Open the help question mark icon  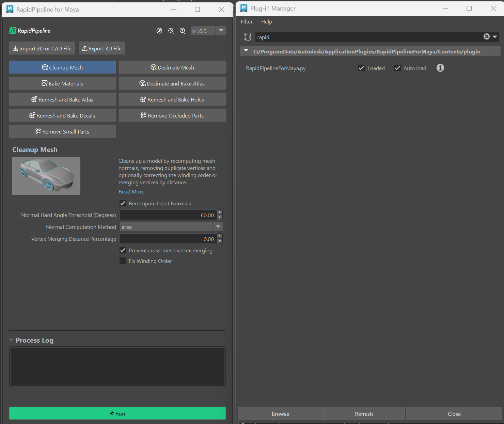click(x=183, y=31)
